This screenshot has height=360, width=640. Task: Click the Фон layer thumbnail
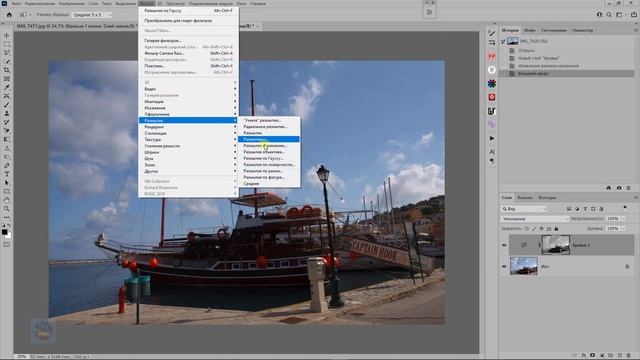coord(524,266)
